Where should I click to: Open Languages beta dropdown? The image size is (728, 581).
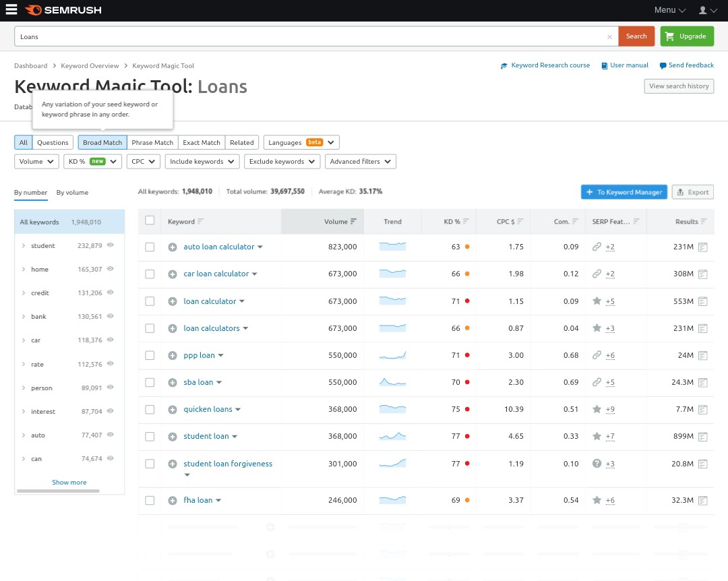pos(301,143)
